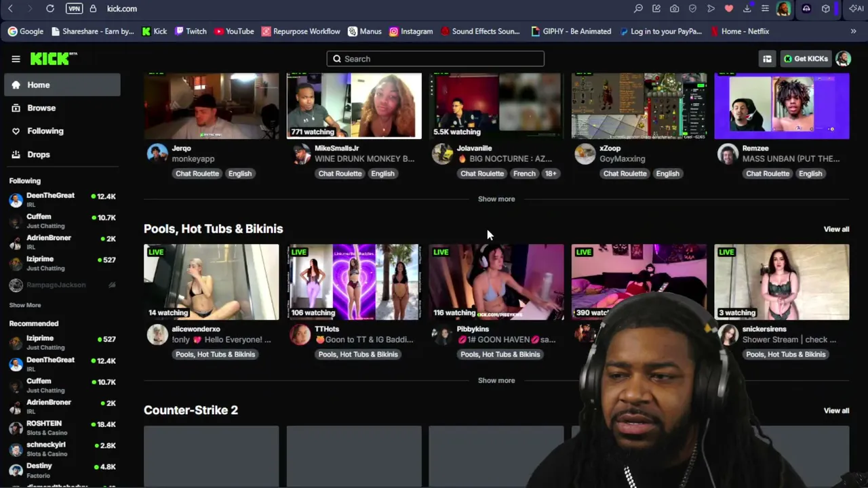The height and width of the screenshot is (488, 868).
Task: Toggle the VPN badge in the address bar
Action: [74, 9]
